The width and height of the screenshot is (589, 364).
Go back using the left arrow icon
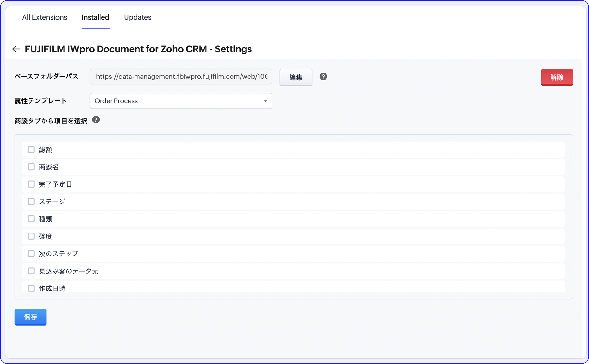point(16,49)
